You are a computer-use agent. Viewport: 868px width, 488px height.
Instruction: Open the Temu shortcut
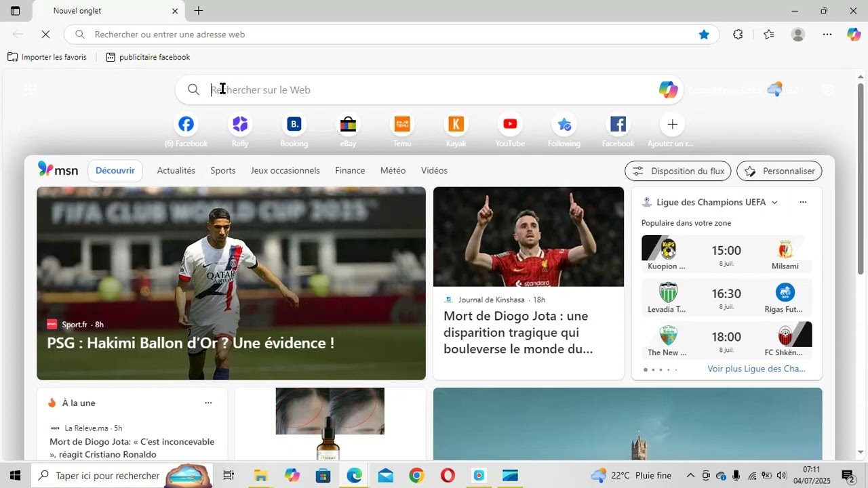(402, 130)
